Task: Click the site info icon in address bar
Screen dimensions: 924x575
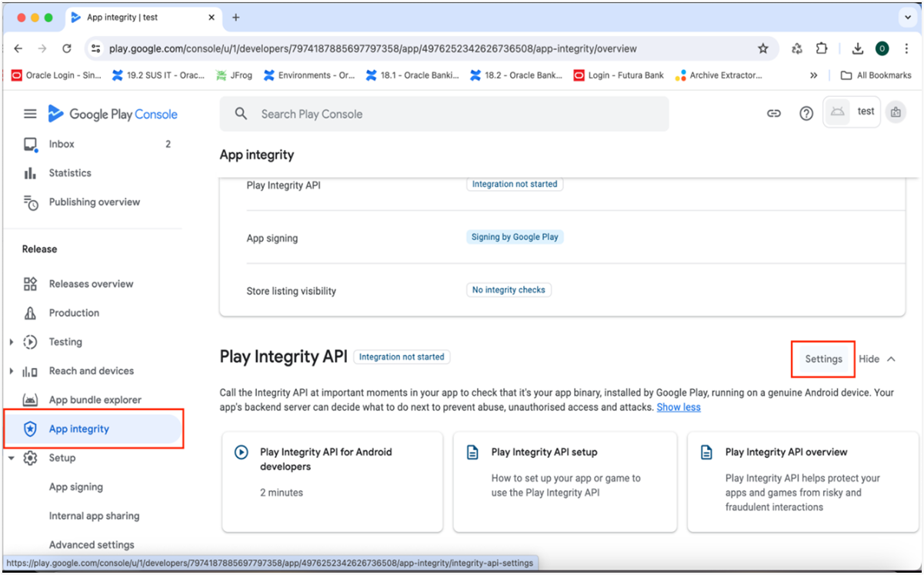Action: click(95, 48)
